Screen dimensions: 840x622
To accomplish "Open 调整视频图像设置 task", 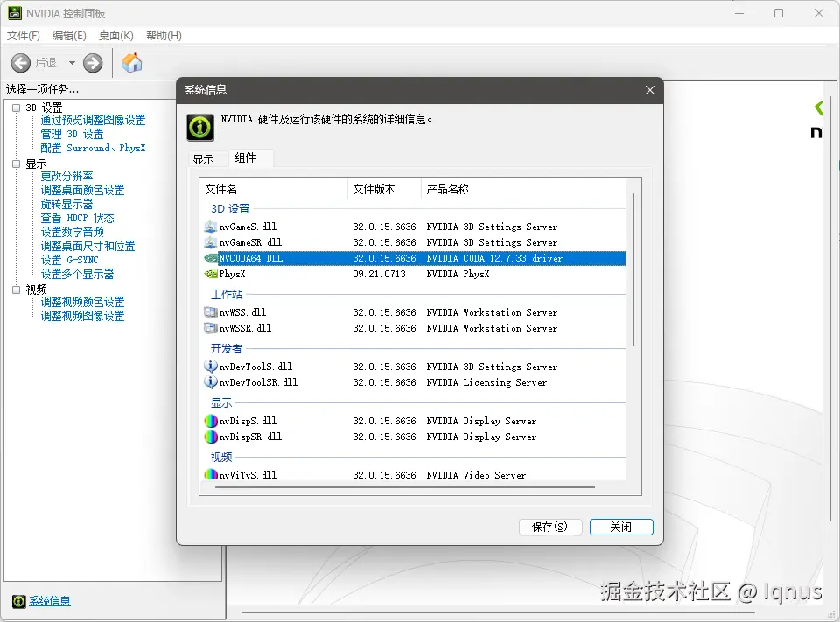I will coord(82,316).
